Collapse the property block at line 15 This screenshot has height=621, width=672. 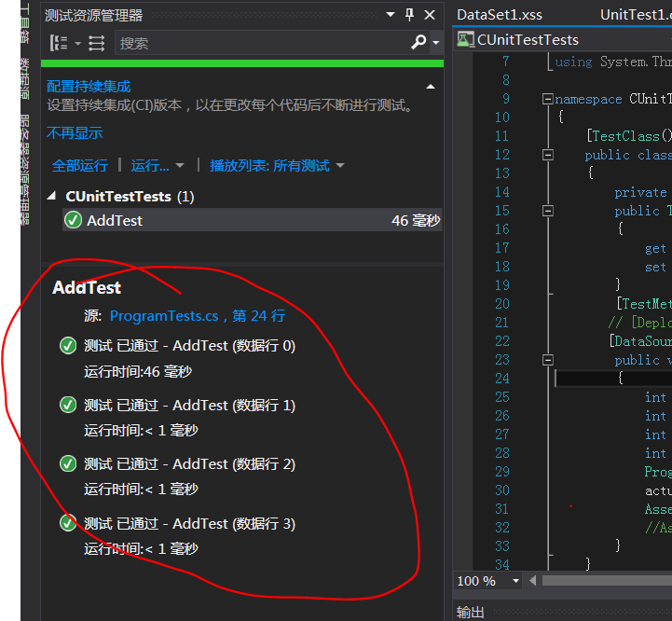[x=547, y=211]
